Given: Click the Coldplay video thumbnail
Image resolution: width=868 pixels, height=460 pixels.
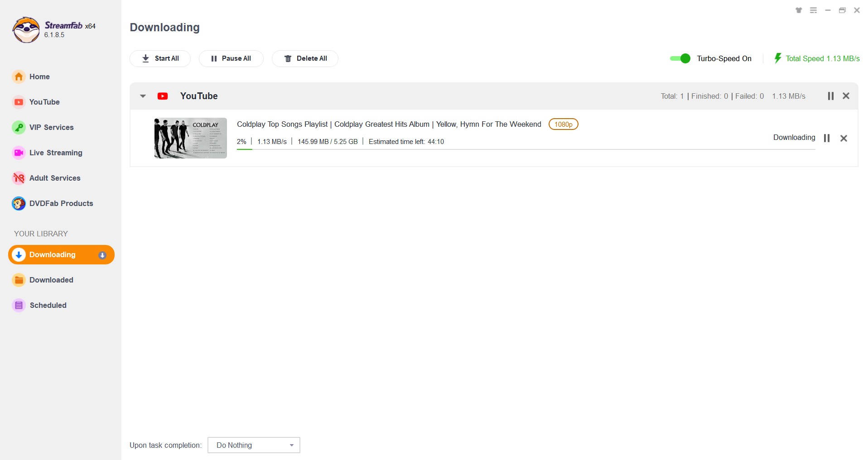Looking at the screenshot, I should click(x=190, y=138).
